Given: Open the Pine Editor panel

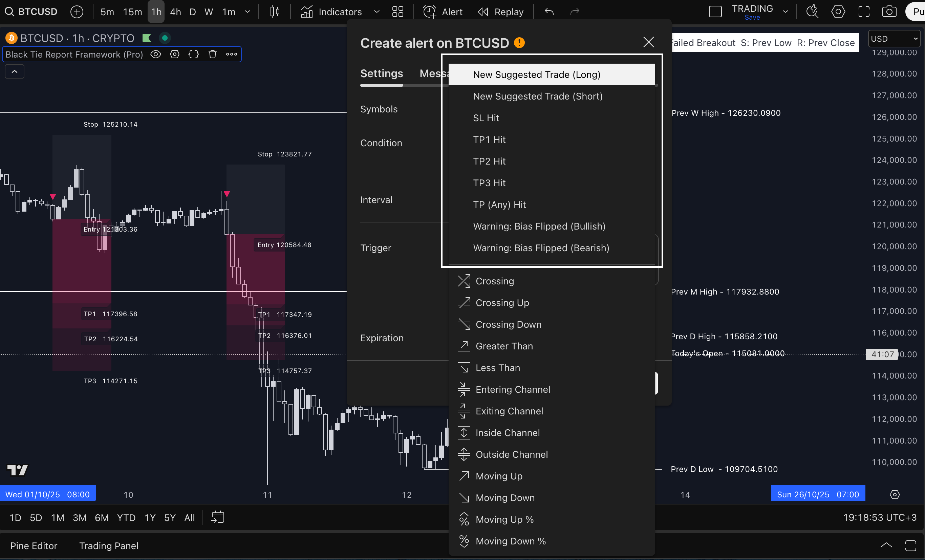Looking at the screenshot, I should 34,545.
